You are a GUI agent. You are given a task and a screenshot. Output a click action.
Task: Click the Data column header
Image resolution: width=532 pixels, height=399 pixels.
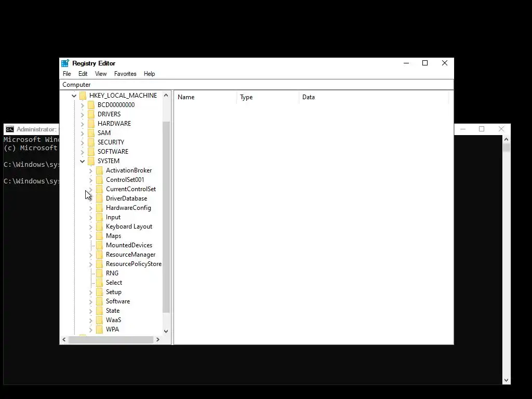(374, 97)
